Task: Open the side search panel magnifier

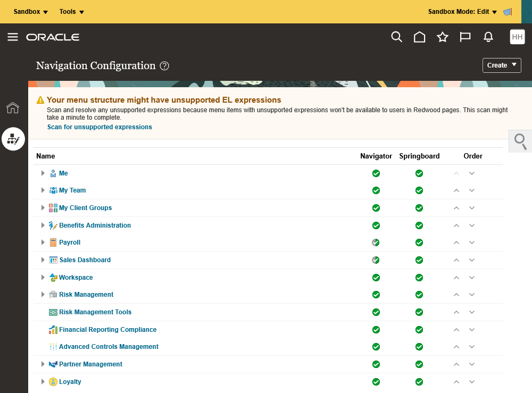Action: [x=520, y=141]
